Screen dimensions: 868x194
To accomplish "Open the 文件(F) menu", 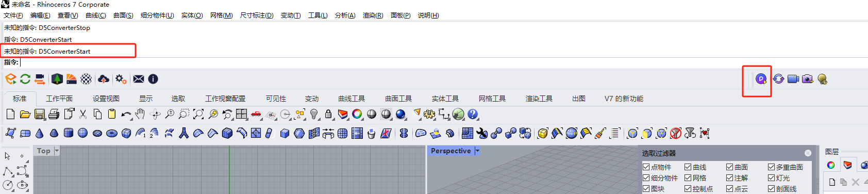I will point(13,15).
